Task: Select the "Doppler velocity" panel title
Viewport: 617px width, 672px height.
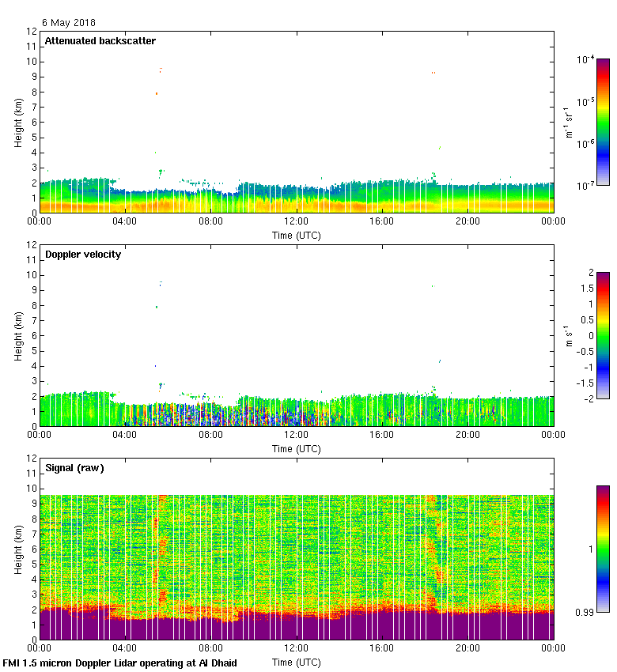Action: 82,255
